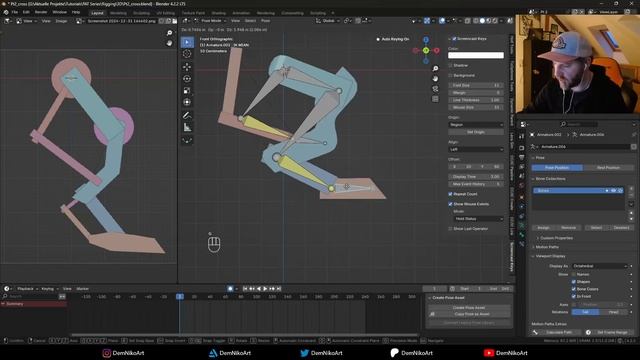This screenshot has width=640, height=360.
Task: Jump to timeline end frame
Action: (279, 289)
